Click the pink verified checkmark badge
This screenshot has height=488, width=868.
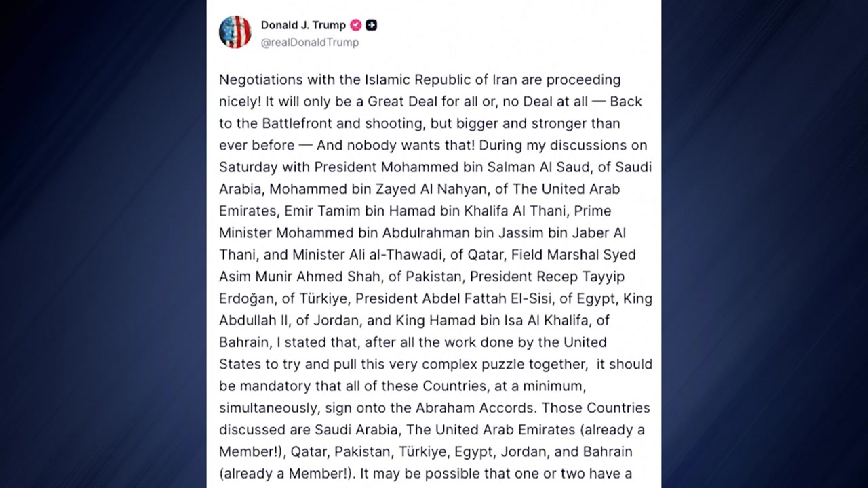pyautogui.click(x=356, y=25)
